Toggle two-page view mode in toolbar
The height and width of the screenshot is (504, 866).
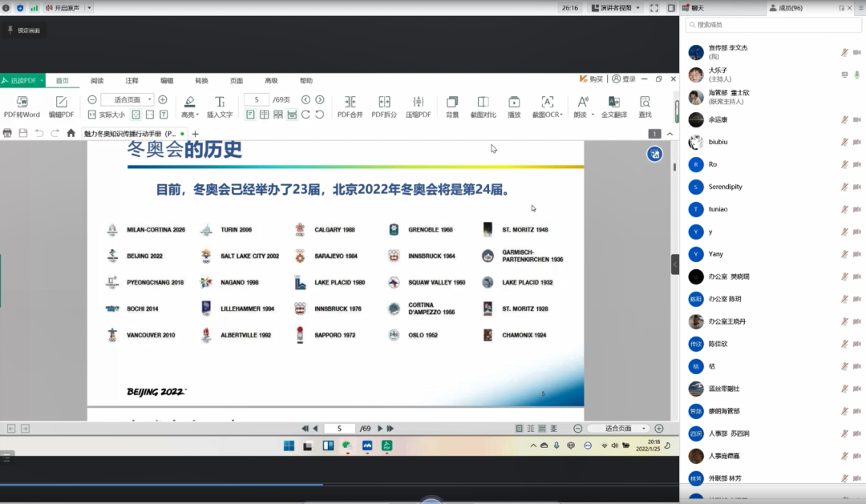pyautogui.click(x=265, y=115)
